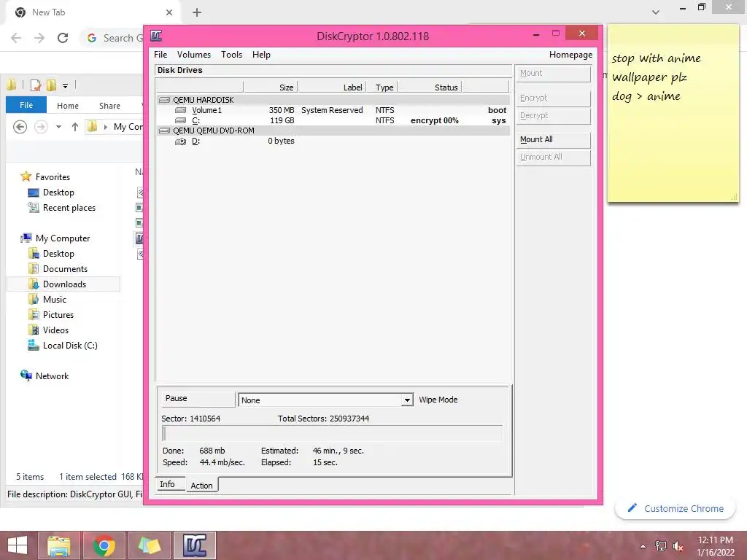
Task: Click the Customize Chrome button
Action: point(675,508)
